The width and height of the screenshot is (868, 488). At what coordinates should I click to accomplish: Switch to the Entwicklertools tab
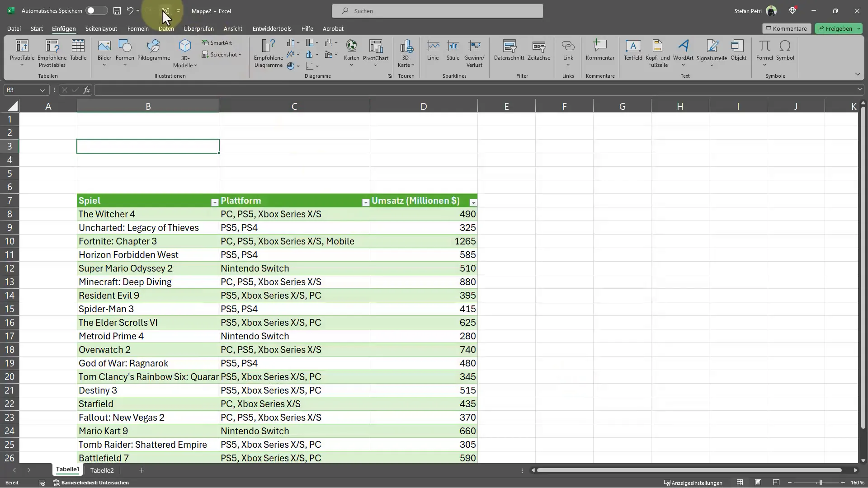pos(272,28)
